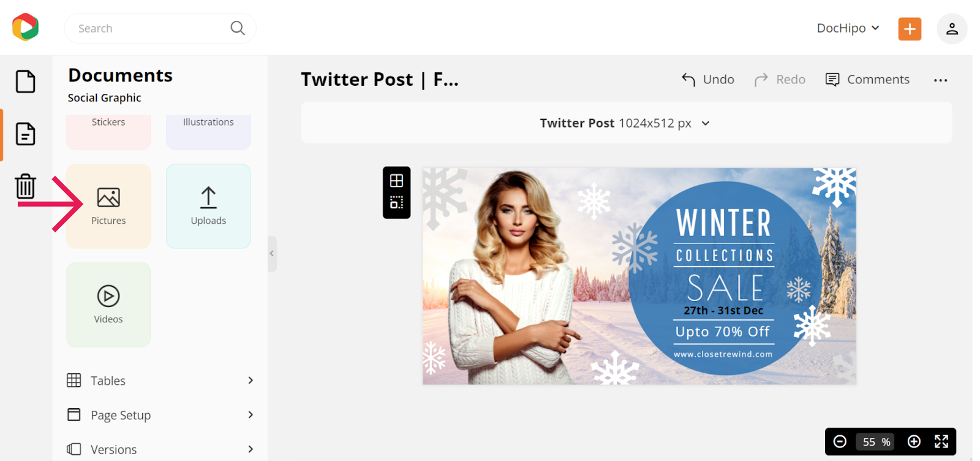Click the Search input field
The image size is (980, 461).
[160, 28]
